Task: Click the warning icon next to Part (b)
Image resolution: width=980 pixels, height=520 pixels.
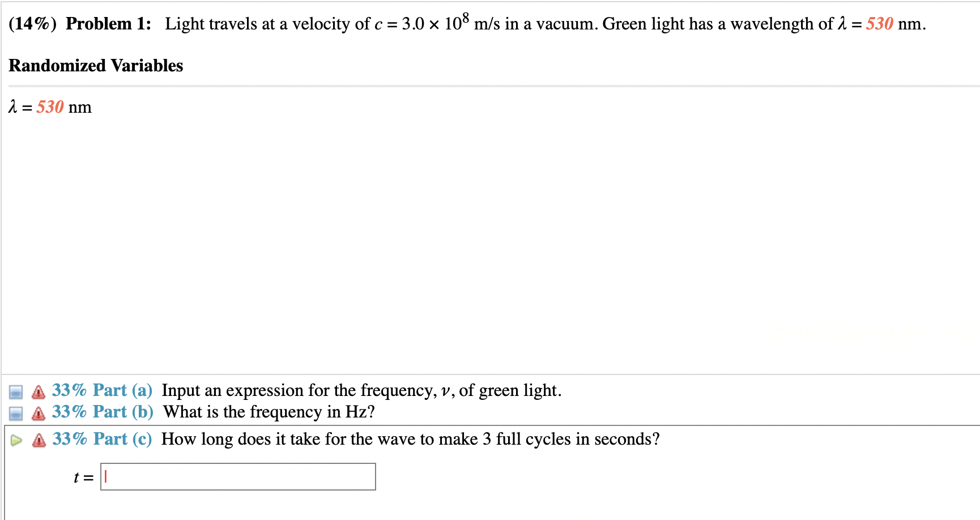Action: pos(37,412)
